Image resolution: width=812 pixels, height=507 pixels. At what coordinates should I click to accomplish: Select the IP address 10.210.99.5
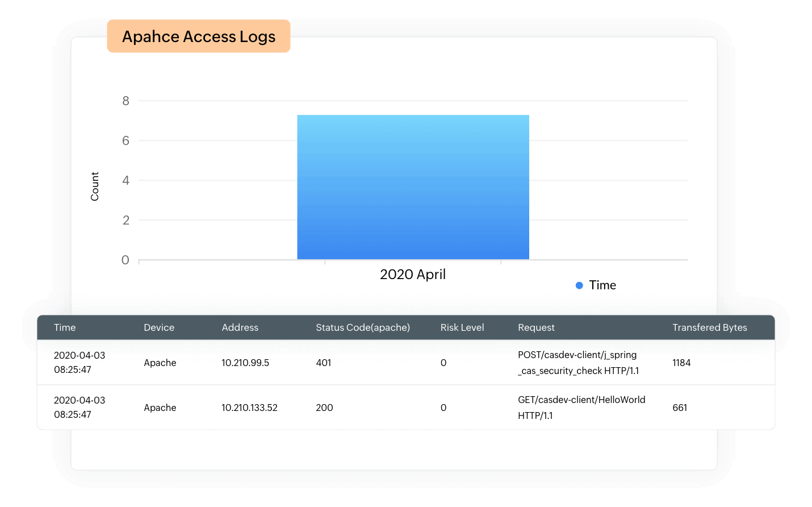pyautogui.click(x=245, y=363)
